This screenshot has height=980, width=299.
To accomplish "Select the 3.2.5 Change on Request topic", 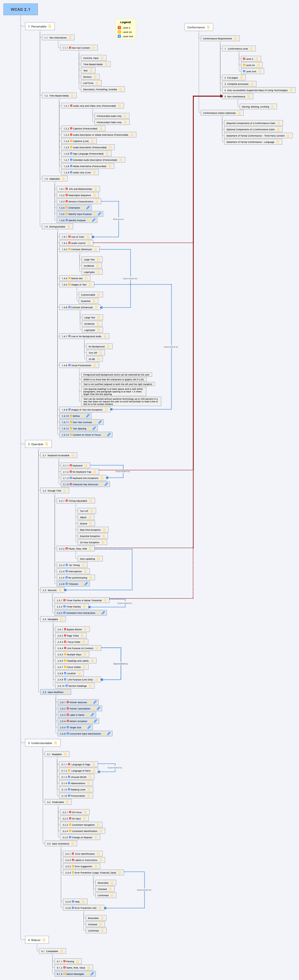I will click(x=80, y=837).
